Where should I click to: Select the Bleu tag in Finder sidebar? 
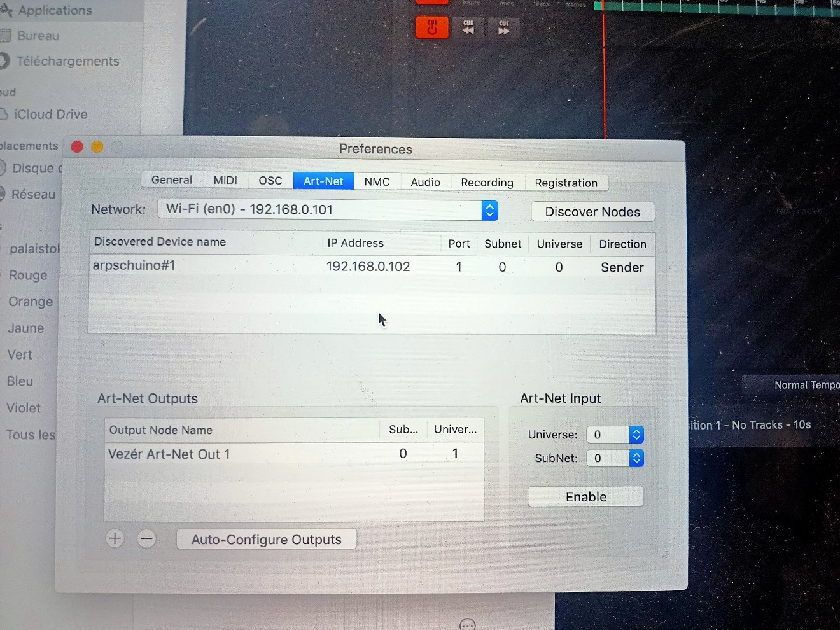coord(20,381)
